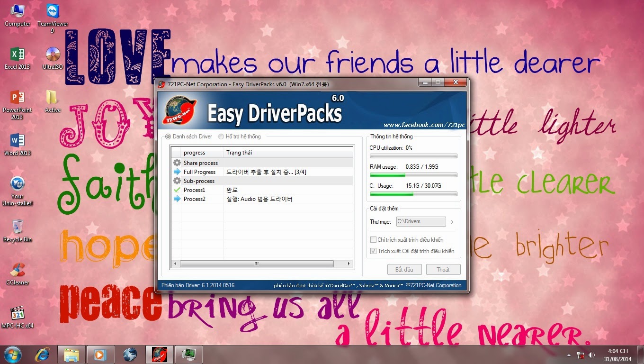
Task: Check Chỉ trích xuất trình điều khiển
Action: (x=373, y=240)
